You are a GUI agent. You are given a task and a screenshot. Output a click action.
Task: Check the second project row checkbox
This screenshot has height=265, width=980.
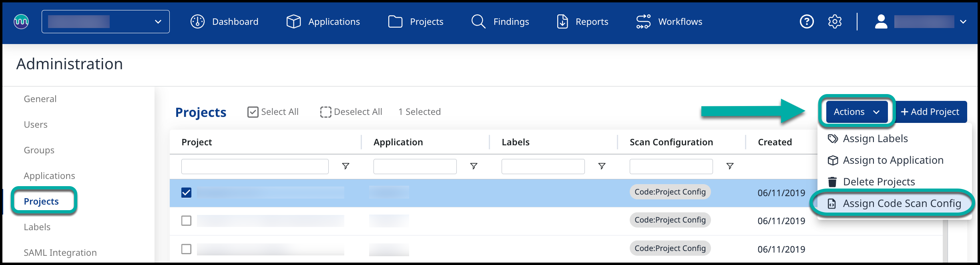click(186, 221)
